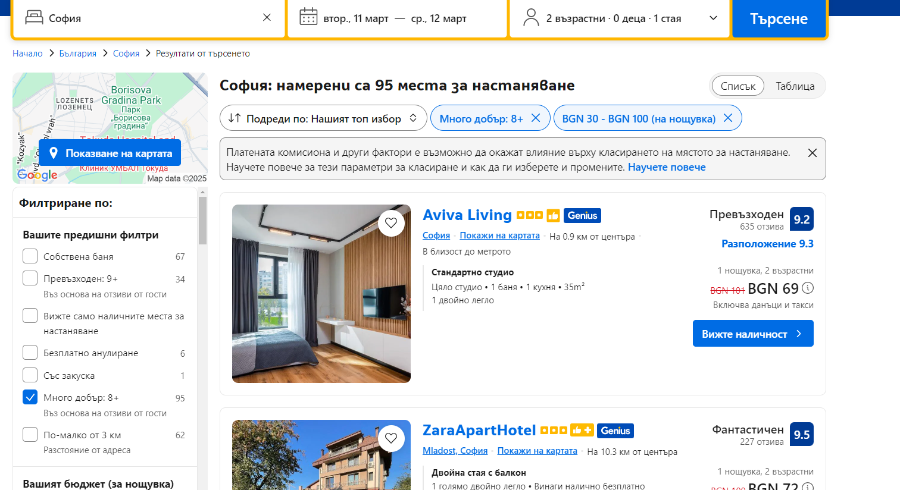Open София breadcrumb link
Image resolution: width=900 pixels, height=490 pixels.
pyautogui.click(x=126, y=53)
